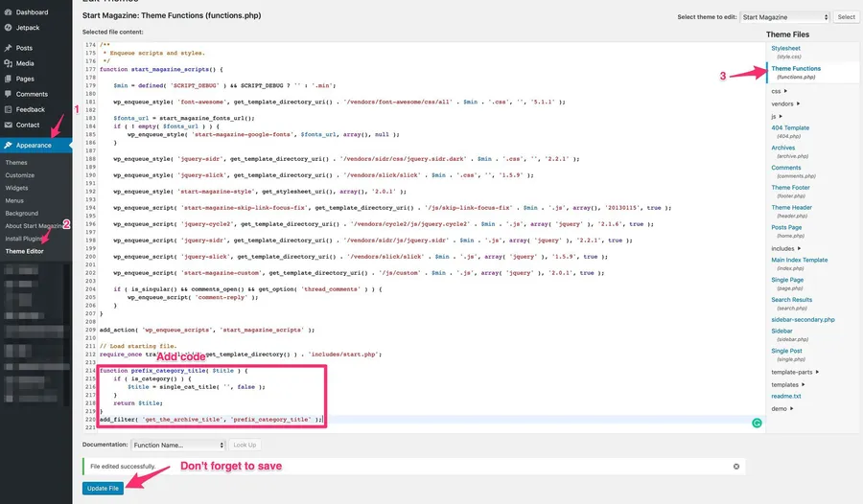The image size is (863, 504).
Task: Click the Media icon in sidebar
Action: (x=8, y=63)
